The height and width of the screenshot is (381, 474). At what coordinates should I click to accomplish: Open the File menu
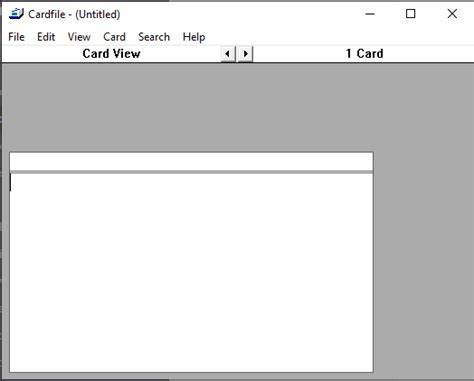pos(16,37)
